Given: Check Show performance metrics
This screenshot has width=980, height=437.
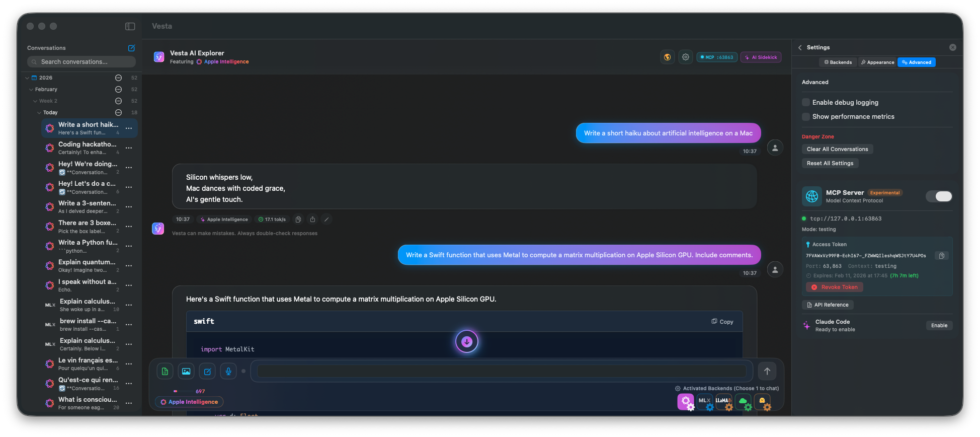Looking at the screenshot, I should tap(806, 117).
